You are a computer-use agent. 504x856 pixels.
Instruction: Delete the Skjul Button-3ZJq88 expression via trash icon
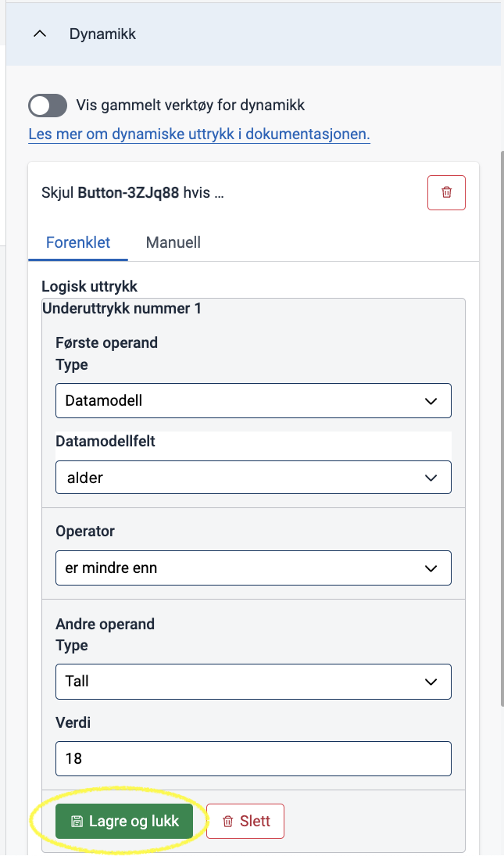[x=446, y=193]
